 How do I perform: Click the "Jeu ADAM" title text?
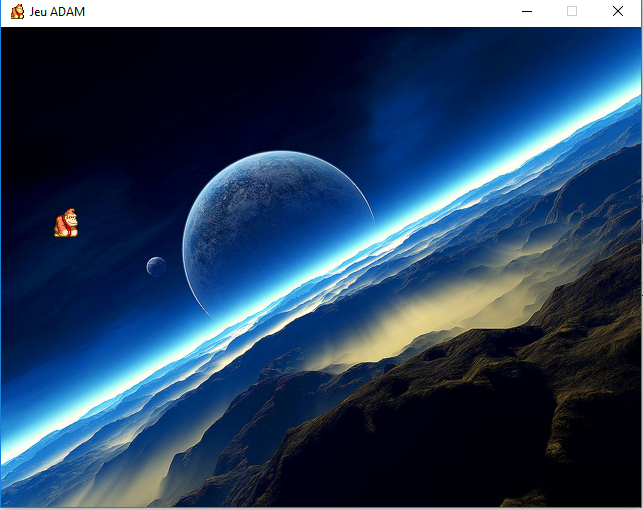point(57,12)
